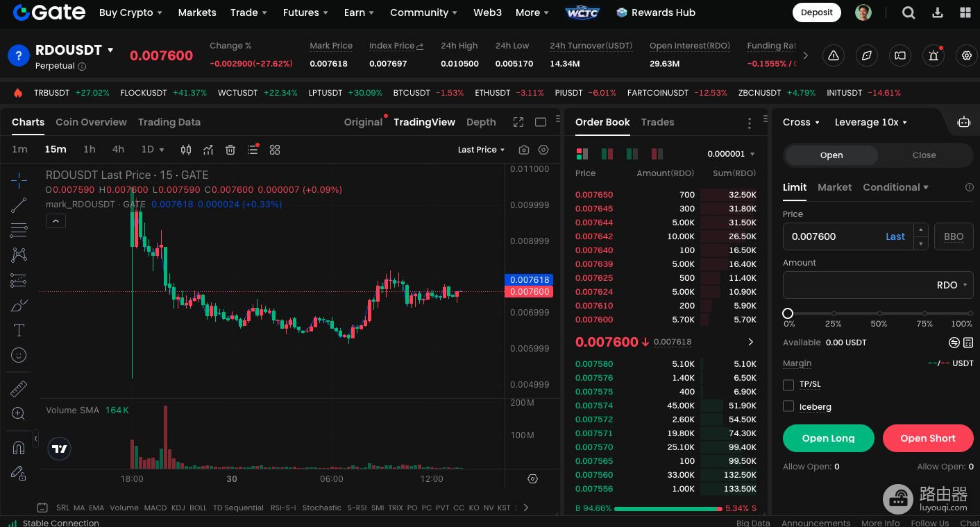Select the trend line drawing tool
This screenshot has height=527, width=980.
pos(19,205)
